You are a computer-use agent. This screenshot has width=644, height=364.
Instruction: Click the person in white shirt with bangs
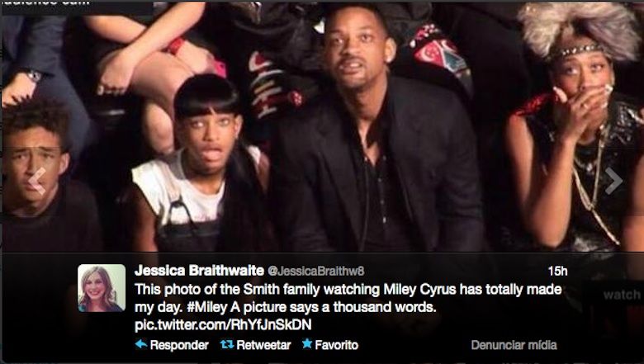point(201,164)
